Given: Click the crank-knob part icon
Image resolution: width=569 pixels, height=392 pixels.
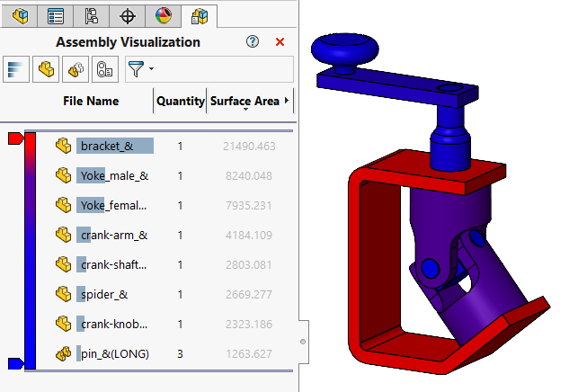Looking at the screenshot, I should [64, 325].
